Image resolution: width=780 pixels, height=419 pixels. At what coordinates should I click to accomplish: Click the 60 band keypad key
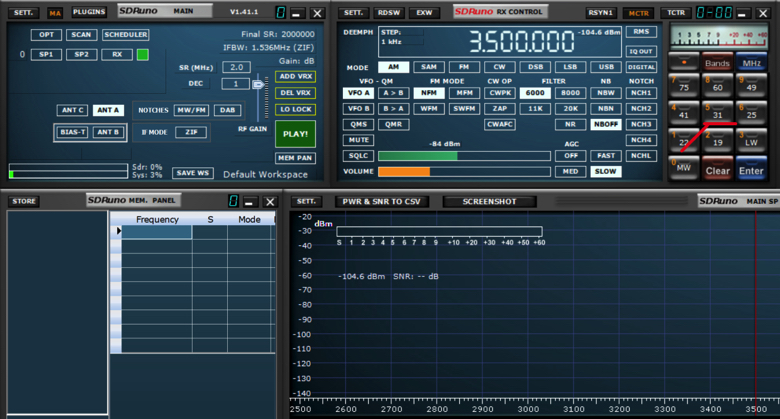[x=717, y=86]
